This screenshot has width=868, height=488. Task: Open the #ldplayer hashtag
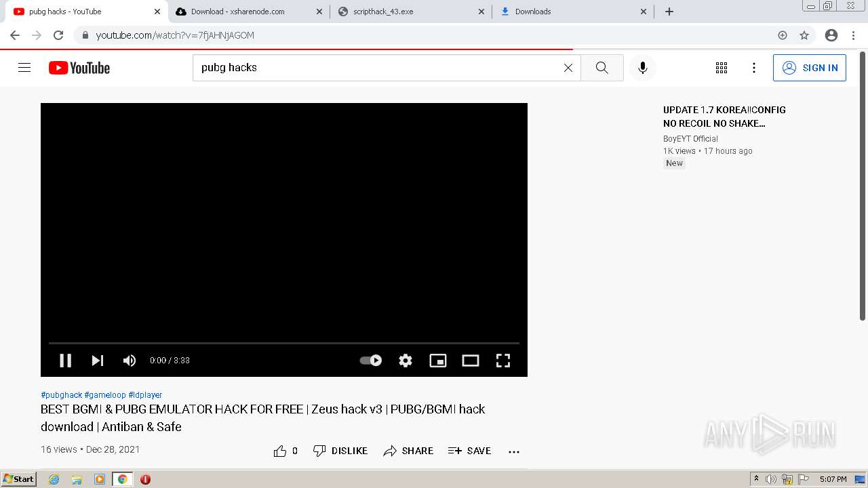pos(145,395)
